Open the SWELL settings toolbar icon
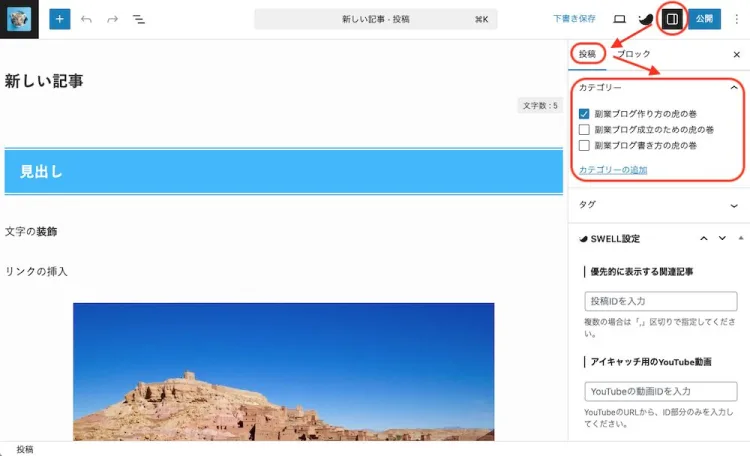 [646, 19]
